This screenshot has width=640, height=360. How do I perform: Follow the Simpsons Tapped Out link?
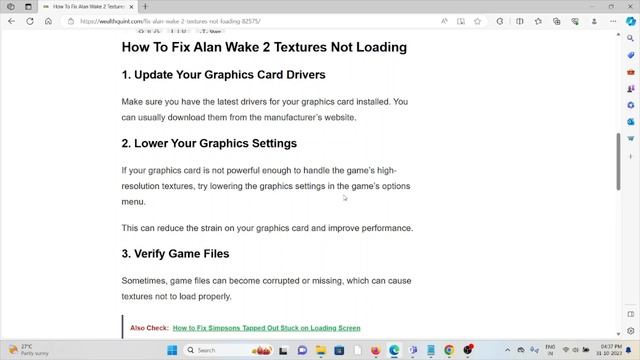coord(267,328)
